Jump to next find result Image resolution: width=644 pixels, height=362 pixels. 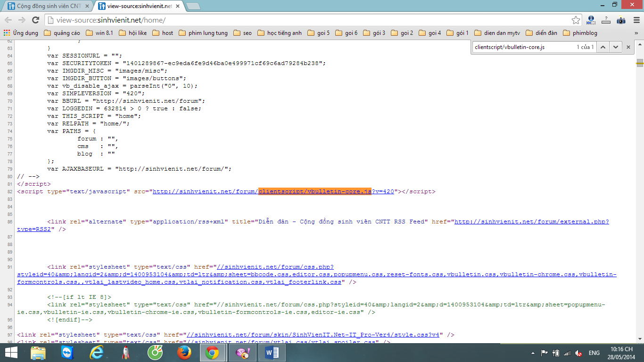point(615,47)
